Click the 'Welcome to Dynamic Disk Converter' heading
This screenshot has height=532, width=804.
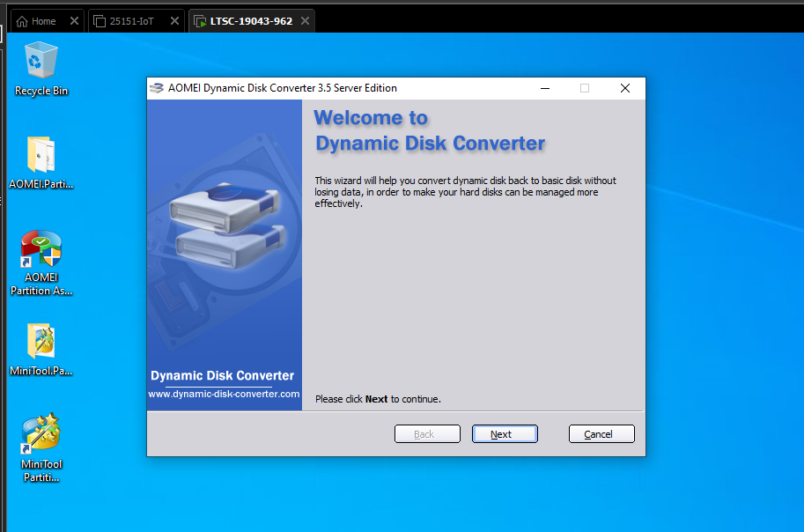pos(430,131)
